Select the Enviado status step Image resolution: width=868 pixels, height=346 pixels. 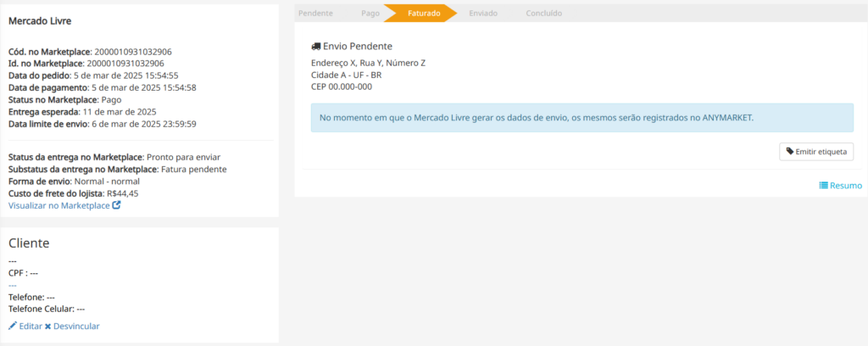pos(483,14)
